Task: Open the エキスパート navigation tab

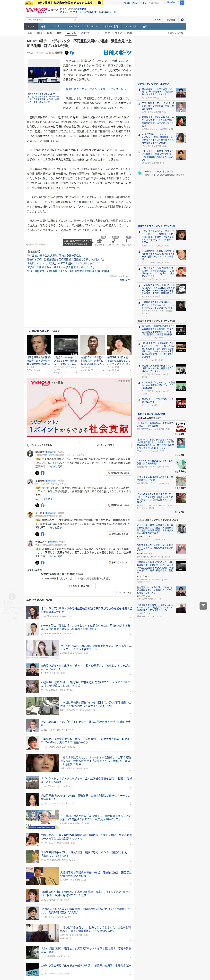Action: tap(72, 26)
